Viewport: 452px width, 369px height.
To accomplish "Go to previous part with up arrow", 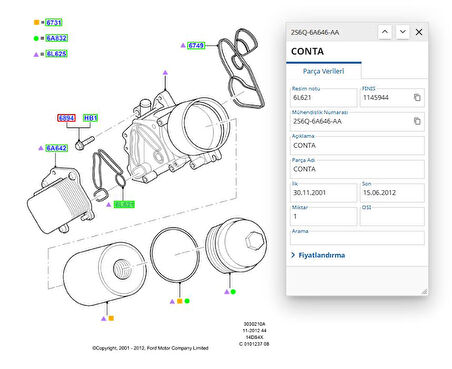I will click(x=385, y=32).
